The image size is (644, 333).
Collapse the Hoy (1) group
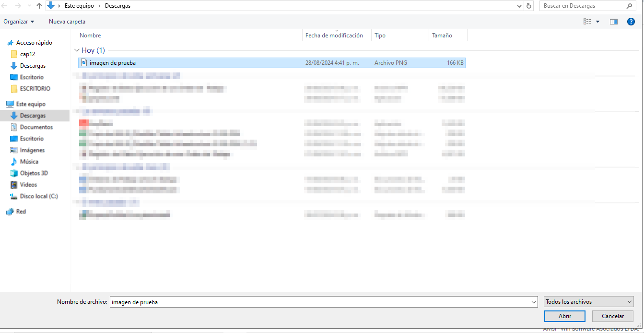point(77,50)
